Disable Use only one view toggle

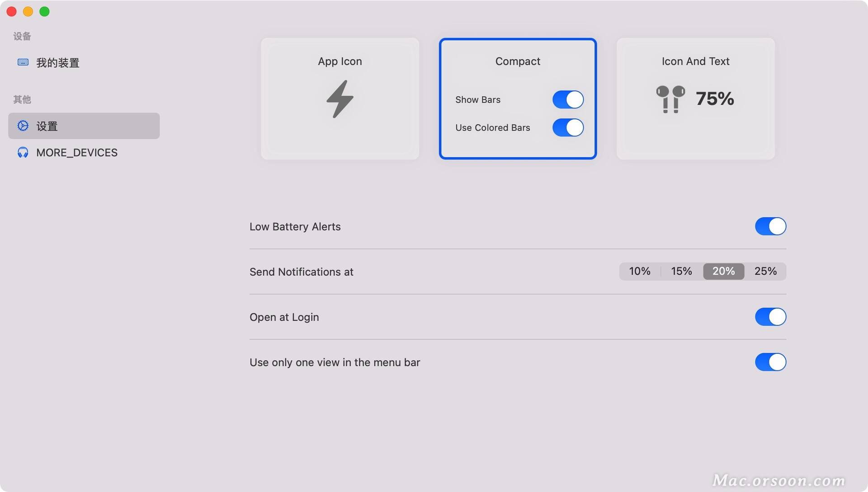tap(770, 361)
